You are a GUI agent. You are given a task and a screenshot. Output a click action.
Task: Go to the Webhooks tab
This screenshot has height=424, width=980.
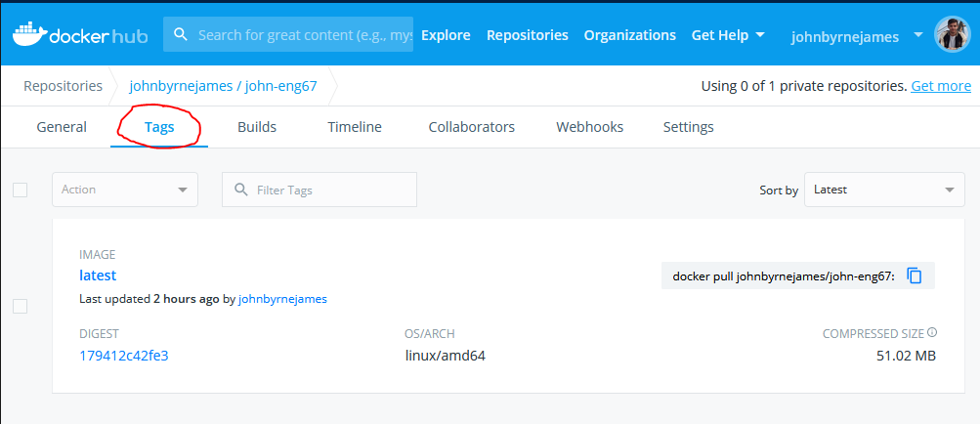(589, 127)
